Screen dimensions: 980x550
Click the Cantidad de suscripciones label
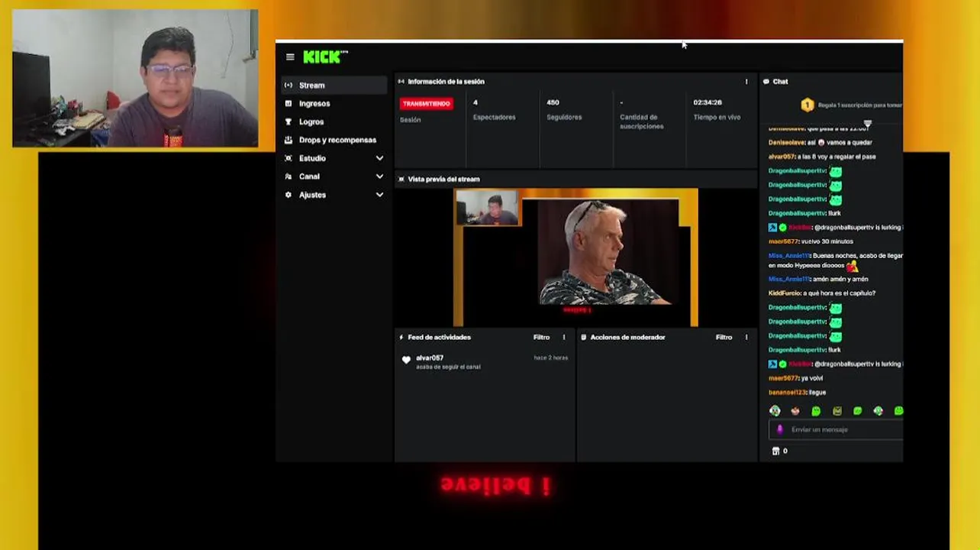(x=642, y=122)
